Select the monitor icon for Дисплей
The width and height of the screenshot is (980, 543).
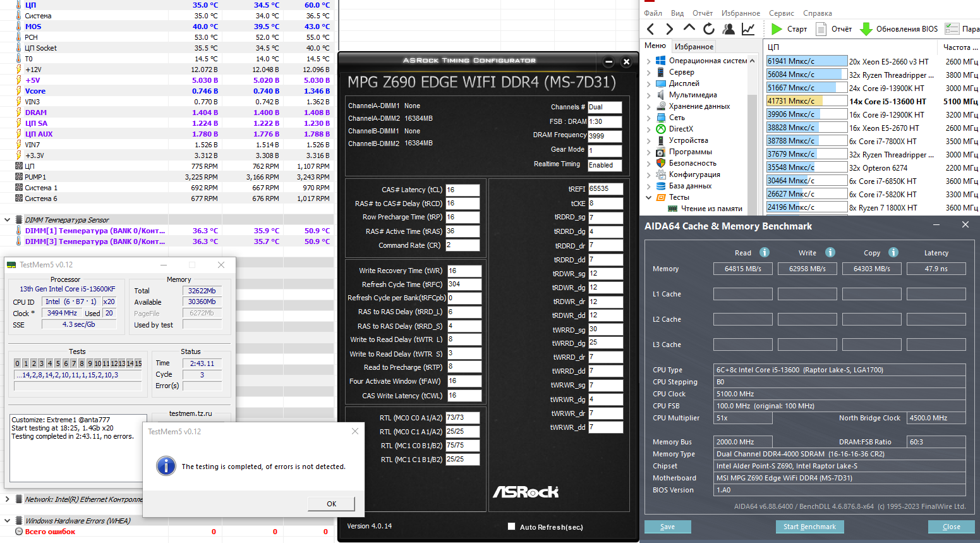660,83
